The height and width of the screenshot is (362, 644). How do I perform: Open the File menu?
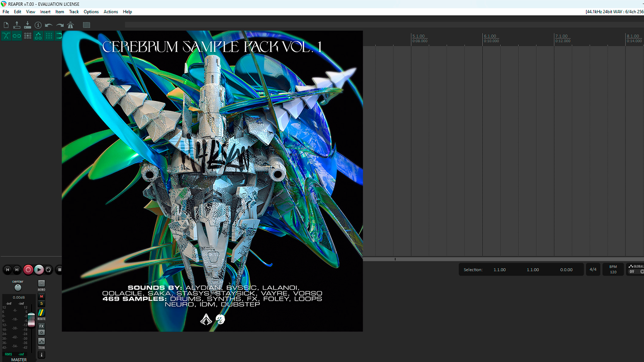[x=6, y=12]
